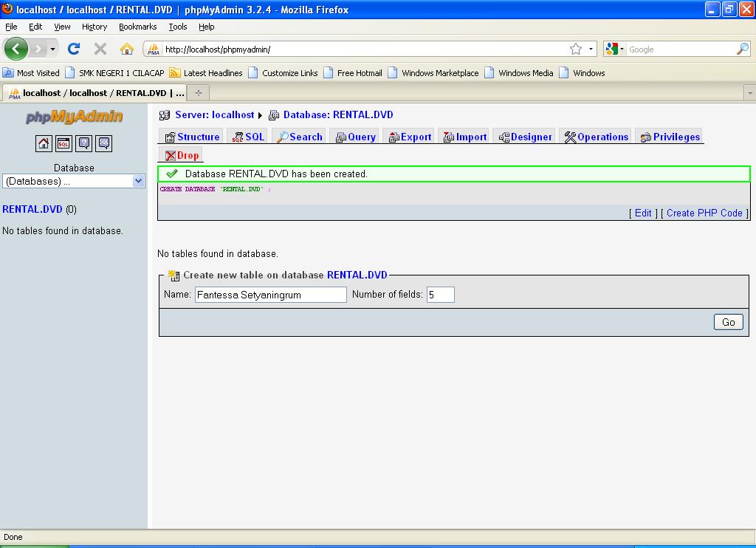Open the Import tab
756x548 pixels.
pyautogui.click(x=465, y=137)
